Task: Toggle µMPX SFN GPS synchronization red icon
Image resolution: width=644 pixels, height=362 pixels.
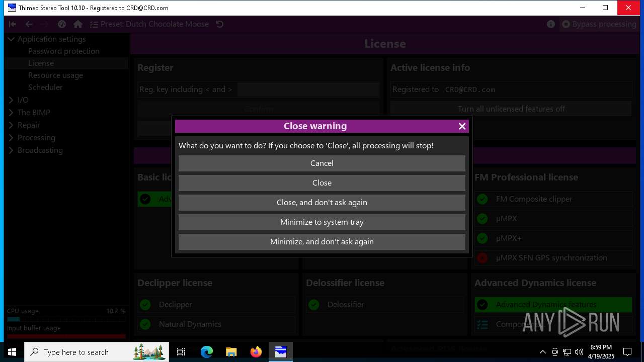Action: (482, 258)
